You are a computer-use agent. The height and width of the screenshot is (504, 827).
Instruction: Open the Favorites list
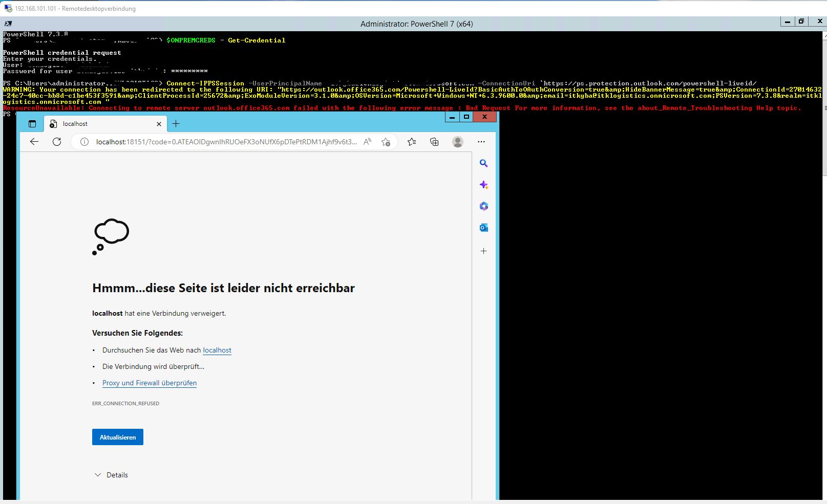[412, 142]
